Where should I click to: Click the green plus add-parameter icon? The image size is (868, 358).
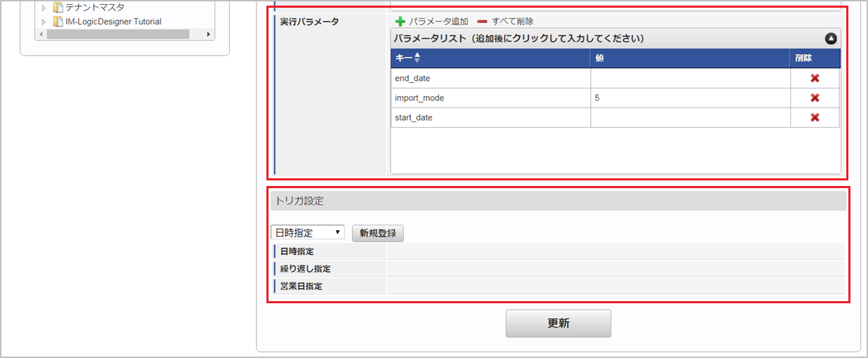pyautogui.click(x=400, y=22)
